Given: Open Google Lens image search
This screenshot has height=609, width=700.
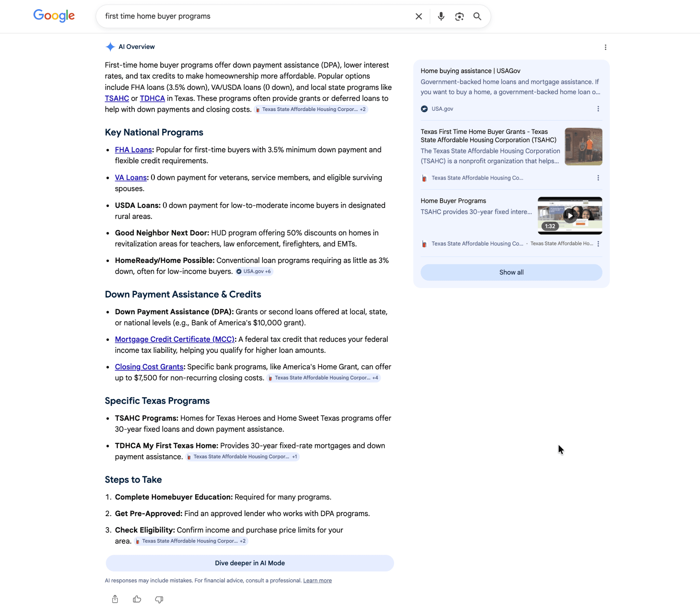Looking at the screenshot, I should point(459,16).
